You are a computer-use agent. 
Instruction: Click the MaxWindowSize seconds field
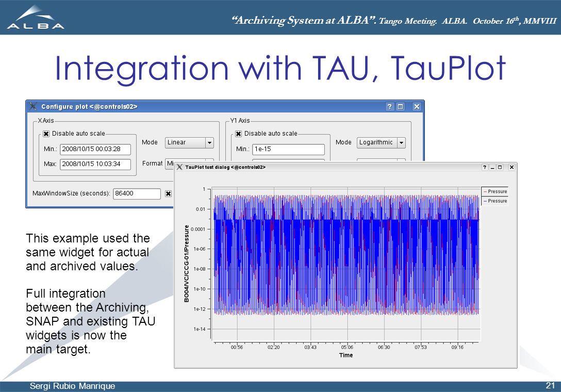pos(137,193)
